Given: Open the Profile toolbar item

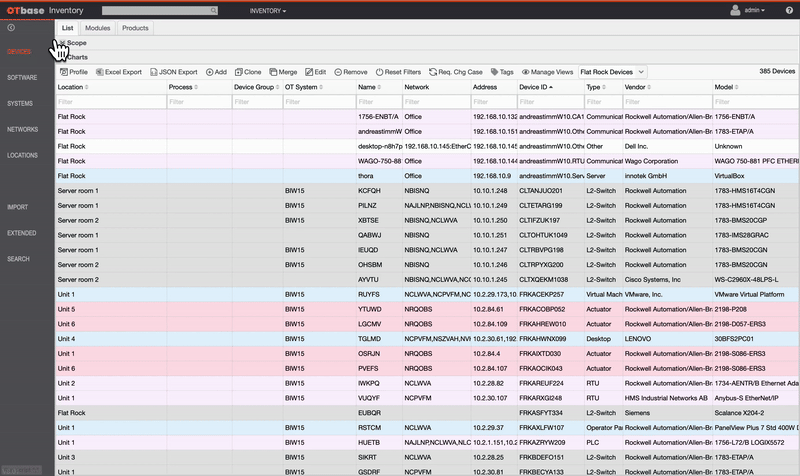Looking at the screenshot, I should (x=74, y=72).
